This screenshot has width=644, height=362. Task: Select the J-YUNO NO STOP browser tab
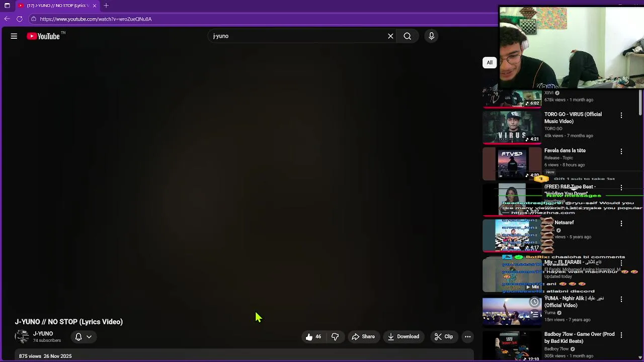pos(57,6)
